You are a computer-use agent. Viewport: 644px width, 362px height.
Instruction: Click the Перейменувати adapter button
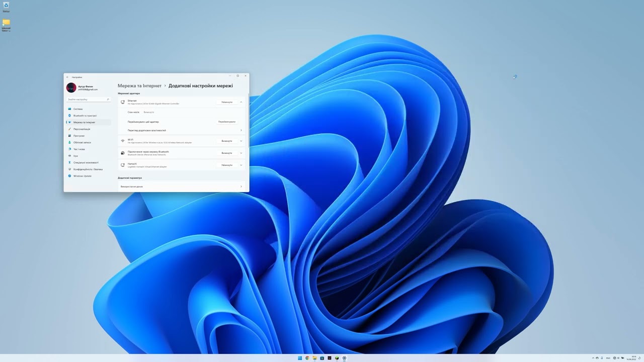(x=227, y=122)
